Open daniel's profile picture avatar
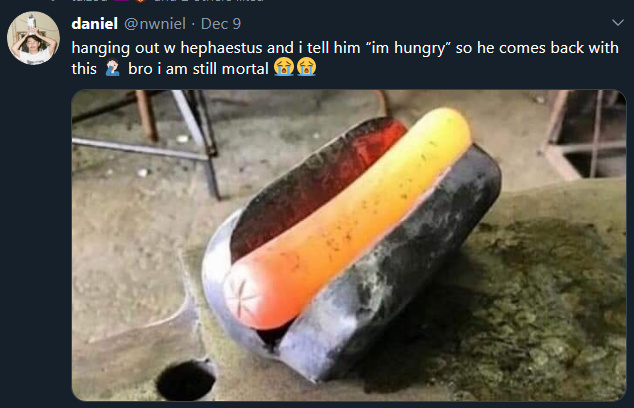This screenshot has width=634, height=408. coord(34,39)
